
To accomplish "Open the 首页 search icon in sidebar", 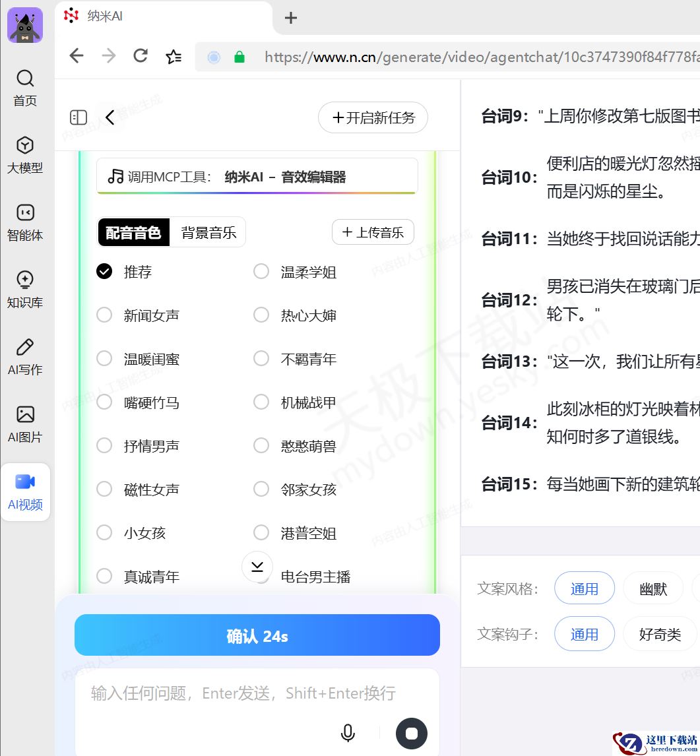I will (x=25, y=78).
